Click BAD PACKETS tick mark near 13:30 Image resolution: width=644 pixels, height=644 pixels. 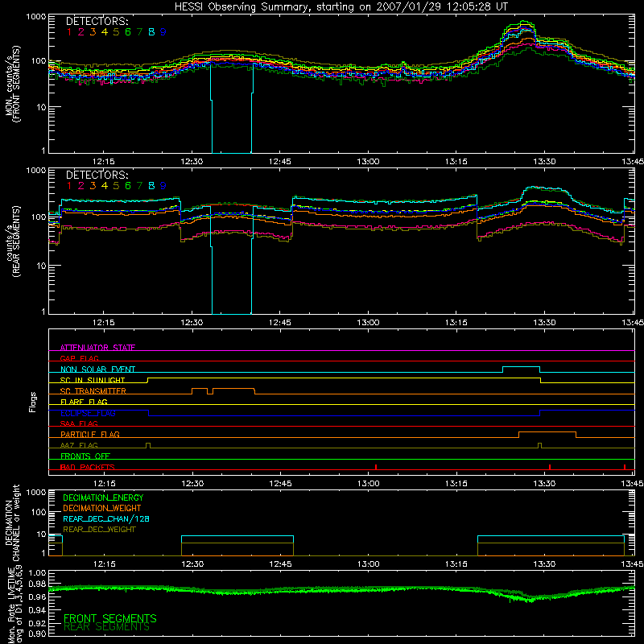pyautogui.click(x=550, y=467)
